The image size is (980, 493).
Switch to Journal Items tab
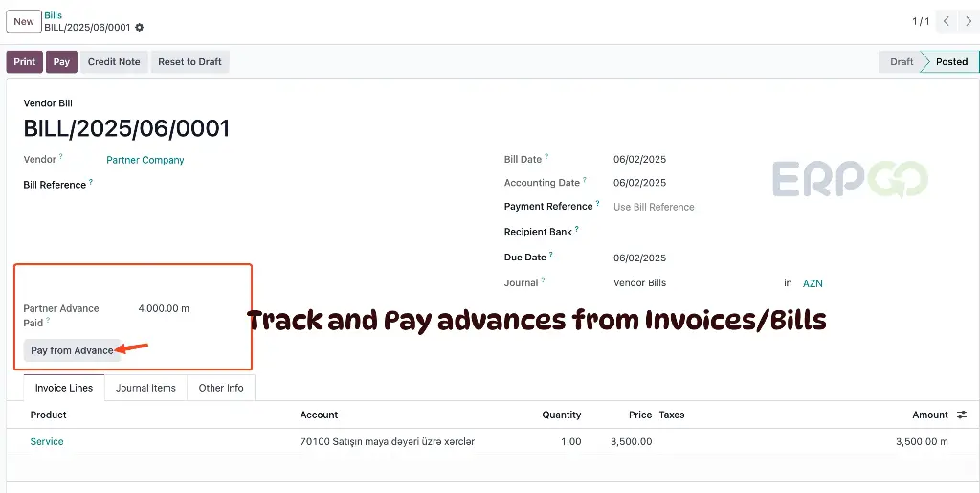(x=145, y=388)
